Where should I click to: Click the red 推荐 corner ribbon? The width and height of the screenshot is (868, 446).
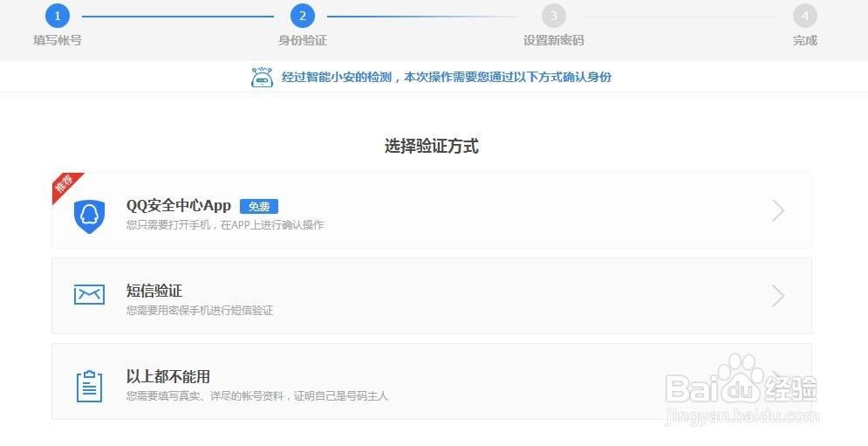pos(65,184)
